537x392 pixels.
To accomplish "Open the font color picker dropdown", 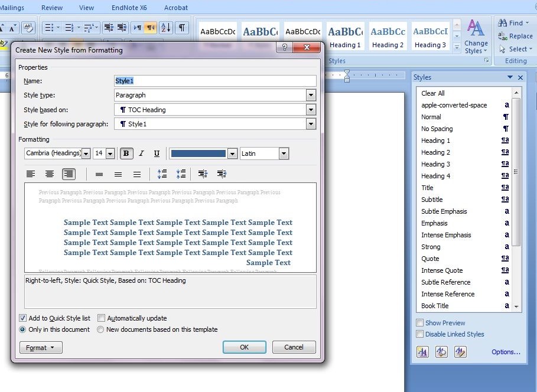I will (232, 153).
